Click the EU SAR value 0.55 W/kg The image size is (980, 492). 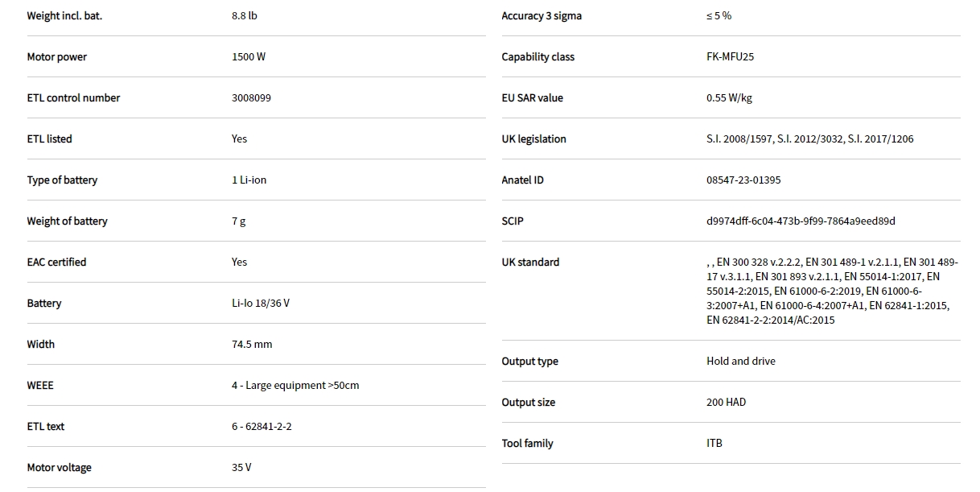click(x=729, y=98)
